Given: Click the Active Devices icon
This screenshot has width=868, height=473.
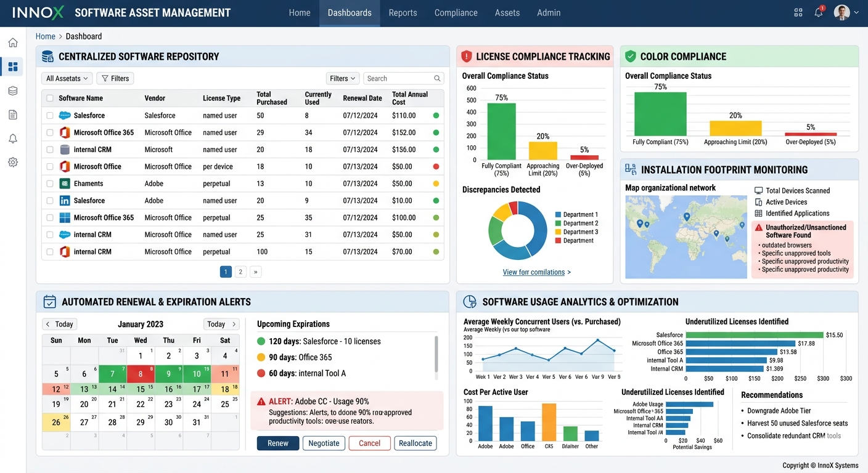Looking at the screenshot, I should pos(759,202).
